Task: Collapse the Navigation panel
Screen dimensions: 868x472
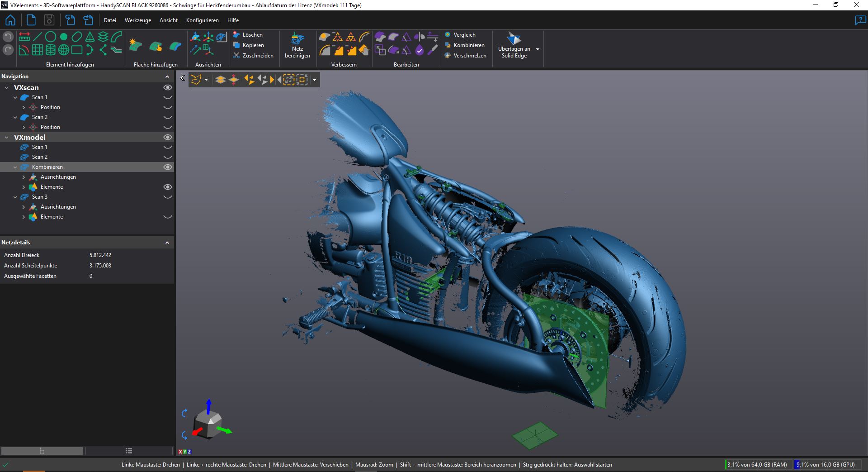Action: click(x=167, y=76)
